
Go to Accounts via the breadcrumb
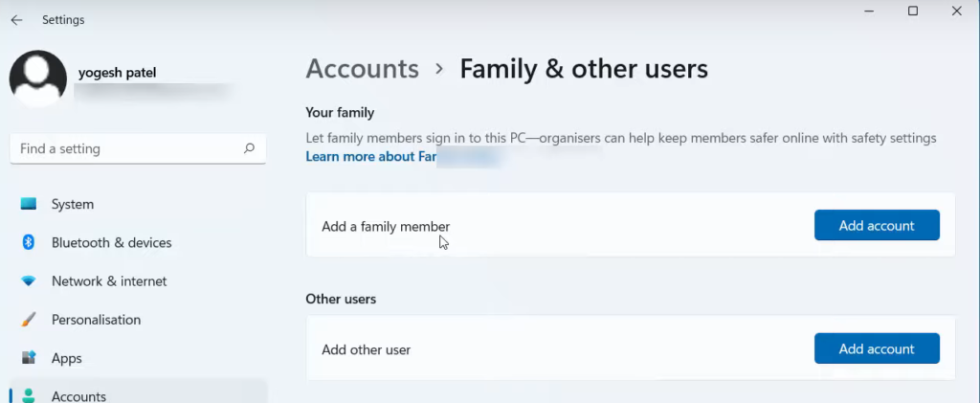(362, 69)
